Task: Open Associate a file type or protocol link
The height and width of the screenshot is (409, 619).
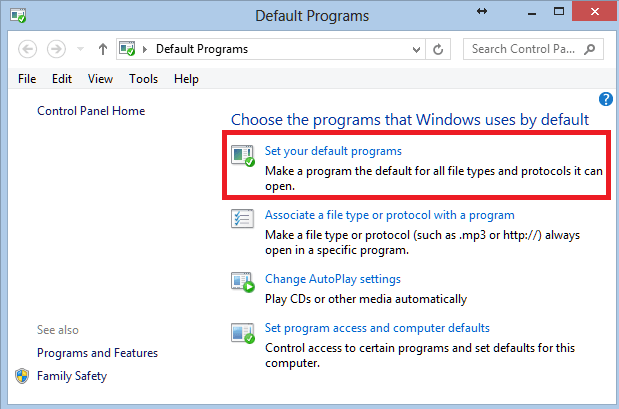Action: coord(390,215)
